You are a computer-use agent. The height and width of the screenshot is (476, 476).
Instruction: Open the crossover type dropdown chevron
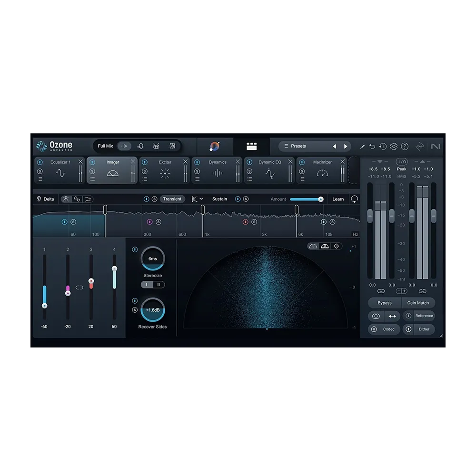click(201, 199)
